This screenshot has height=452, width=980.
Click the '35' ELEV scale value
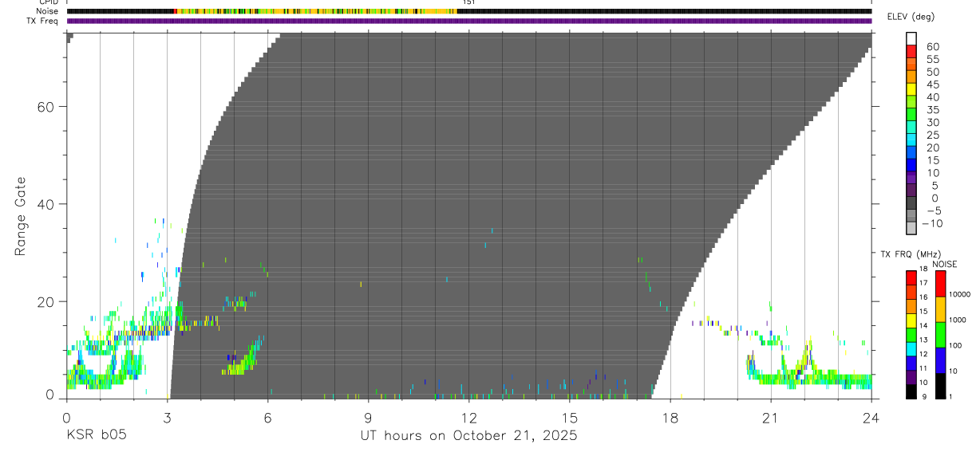click(x=932, y=110)
